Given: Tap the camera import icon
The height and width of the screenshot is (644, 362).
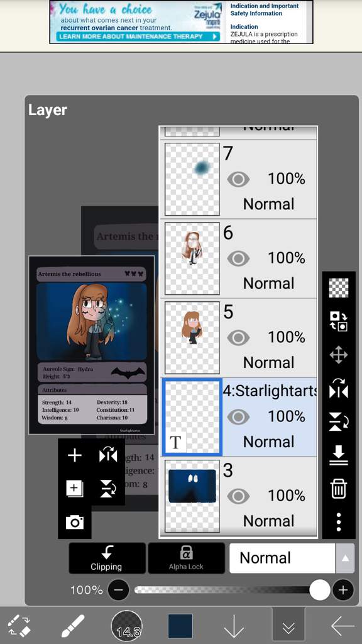Looking at the screenshot, I should [x=75, y=522].
